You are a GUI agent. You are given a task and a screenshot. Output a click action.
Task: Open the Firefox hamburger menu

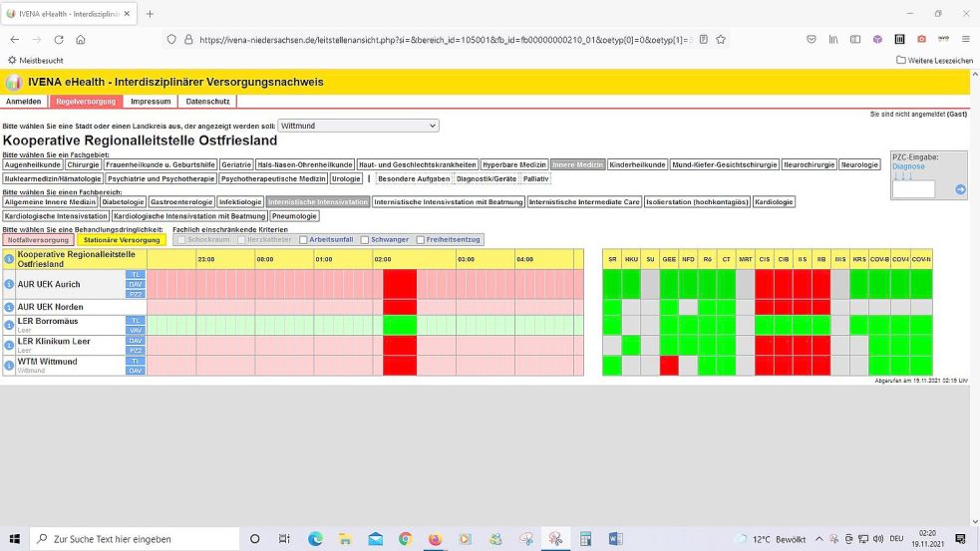click(x=966, y=40)
